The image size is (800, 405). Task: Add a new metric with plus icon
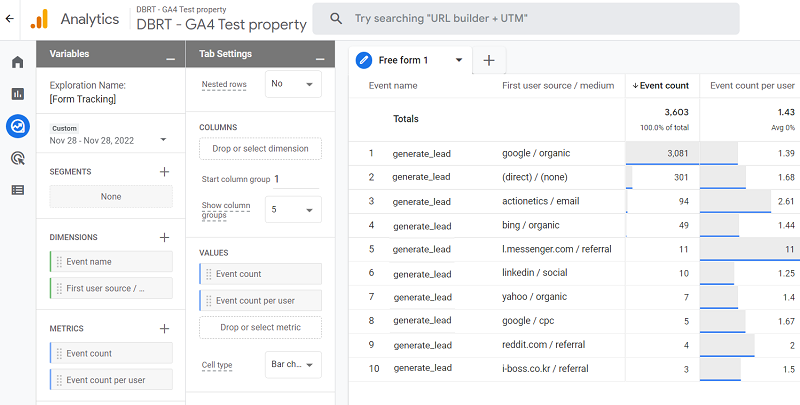click(x=164, y=328)
